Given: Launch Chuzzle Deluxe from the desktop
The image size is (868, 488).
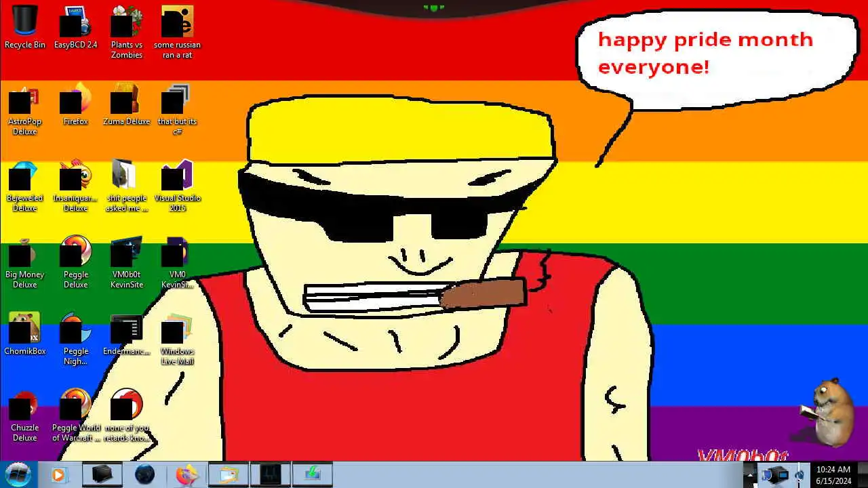Looking at the screenshot, I should point(25,415).
